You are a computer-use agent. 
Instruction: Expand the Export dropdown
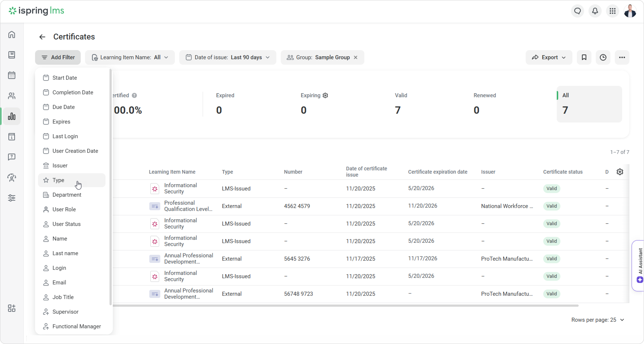click(x=549, y=57)
